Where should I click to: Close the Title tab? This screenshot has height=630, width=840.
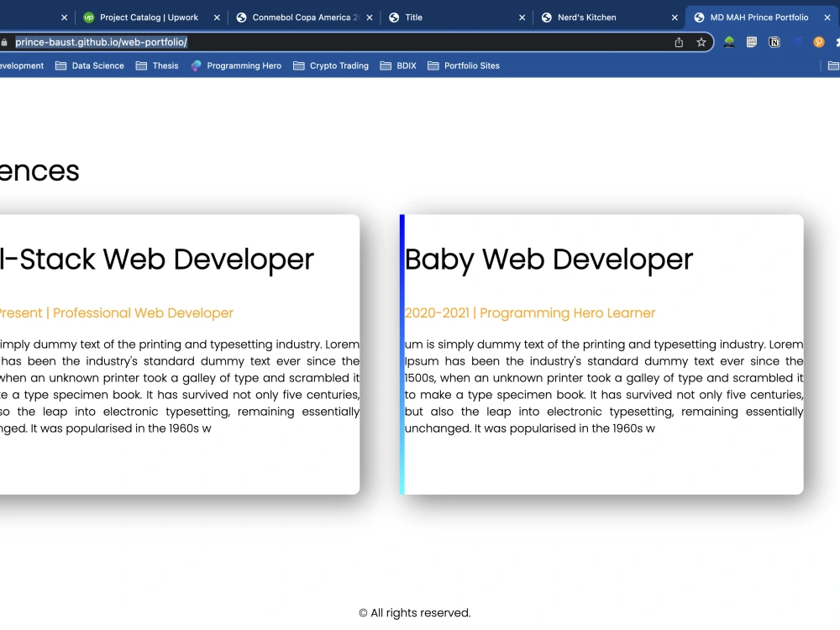pyautogui.click(x=522, y=18)
